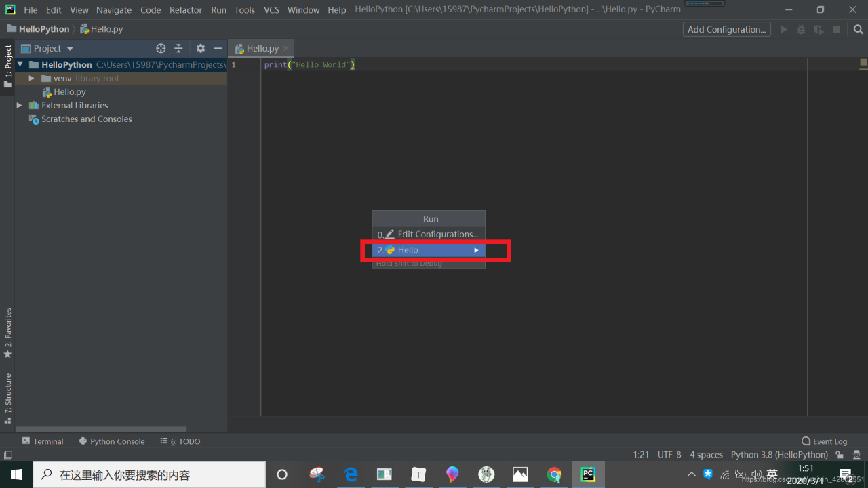Open the Tools menu
868x488 pixels.
245,10
